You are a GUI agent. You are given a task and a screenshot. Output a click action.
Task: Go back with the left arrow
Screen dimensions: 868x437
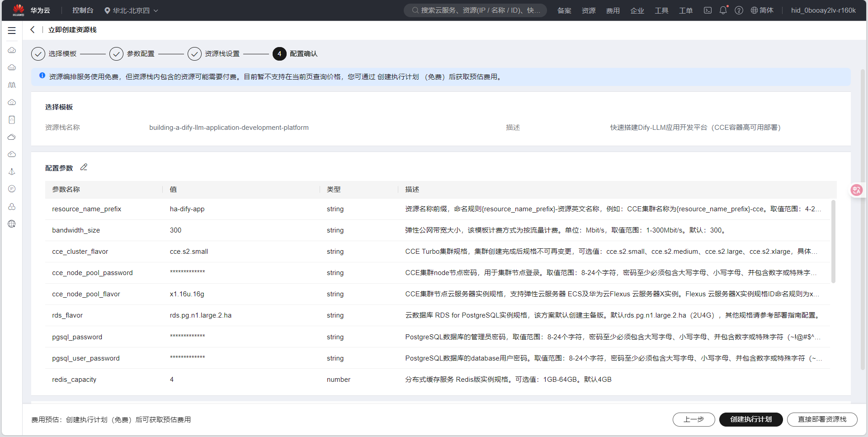click(33, 30)
